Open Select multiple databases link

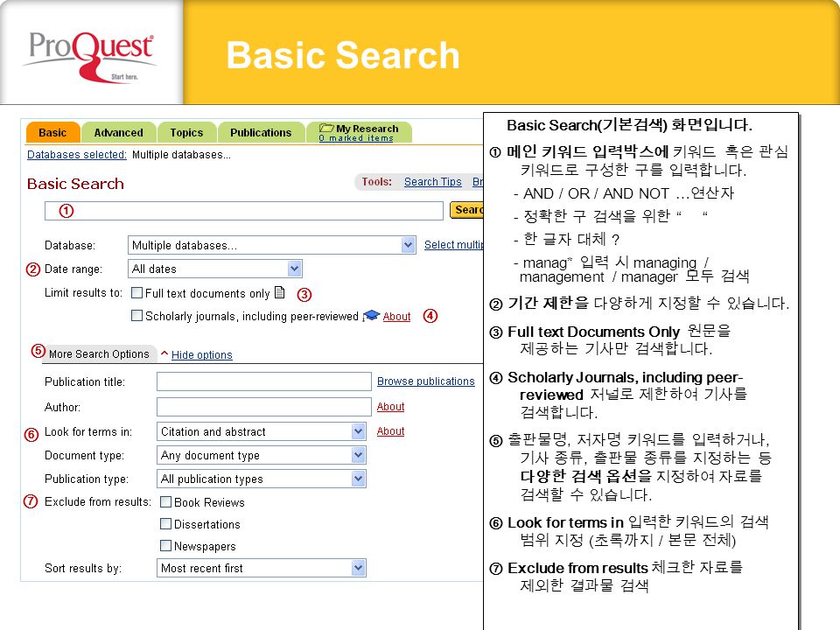(454, 245)
